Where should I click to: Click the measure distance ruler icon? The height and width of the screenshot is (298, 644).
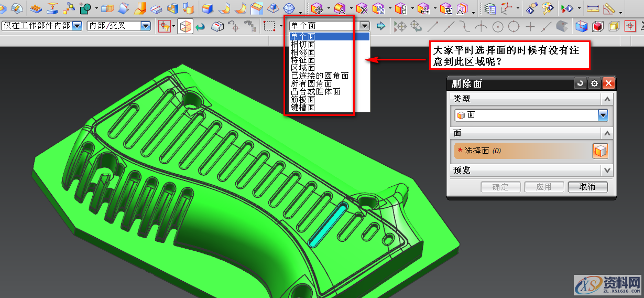point(592,8)
